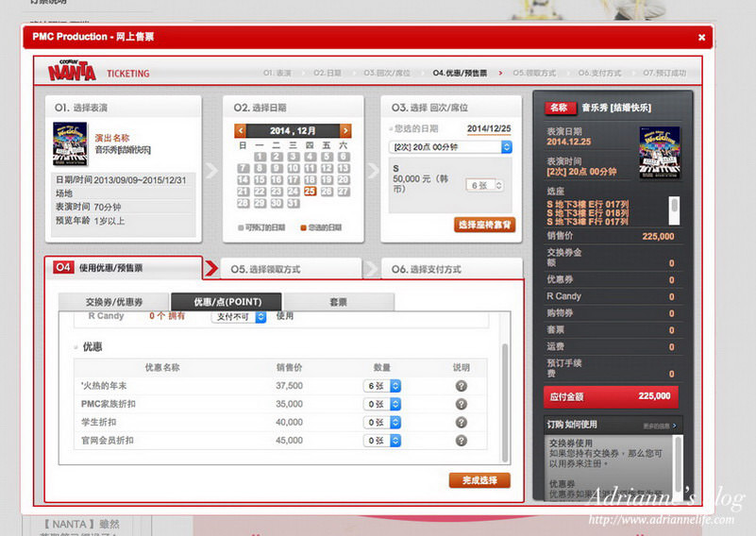
Task: Go to previous month in calendar
Action: click(240, 130)
